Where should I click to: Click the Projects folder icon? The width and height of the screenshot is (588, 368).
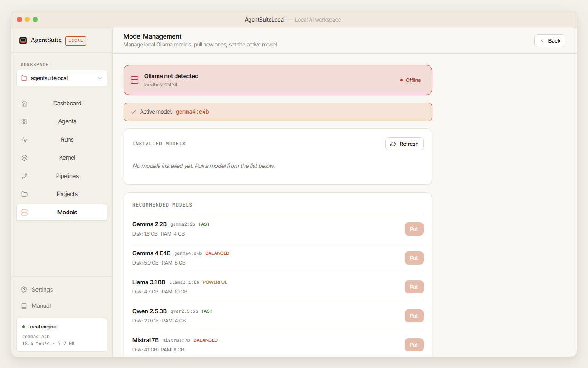tap(24, 194)
